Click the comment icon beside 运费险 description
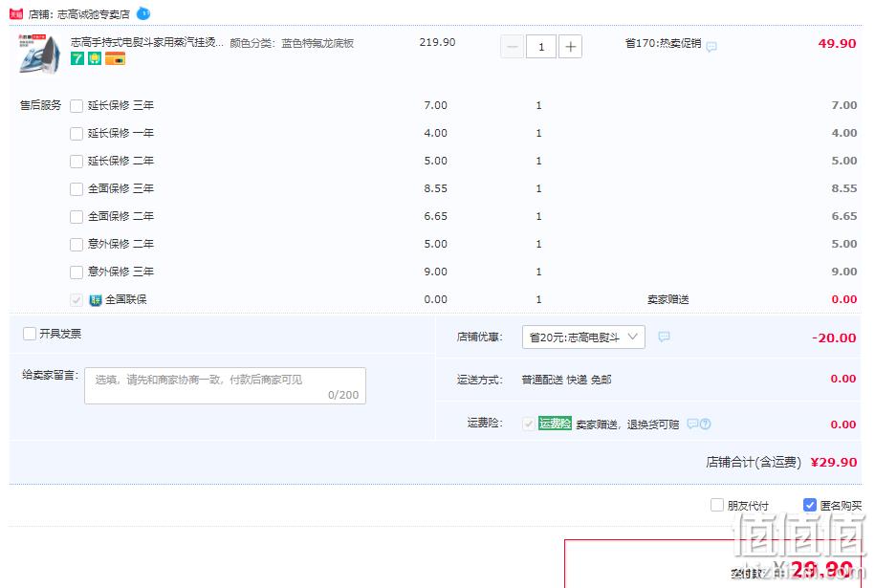875x588 pixels. tap(692, 424)
